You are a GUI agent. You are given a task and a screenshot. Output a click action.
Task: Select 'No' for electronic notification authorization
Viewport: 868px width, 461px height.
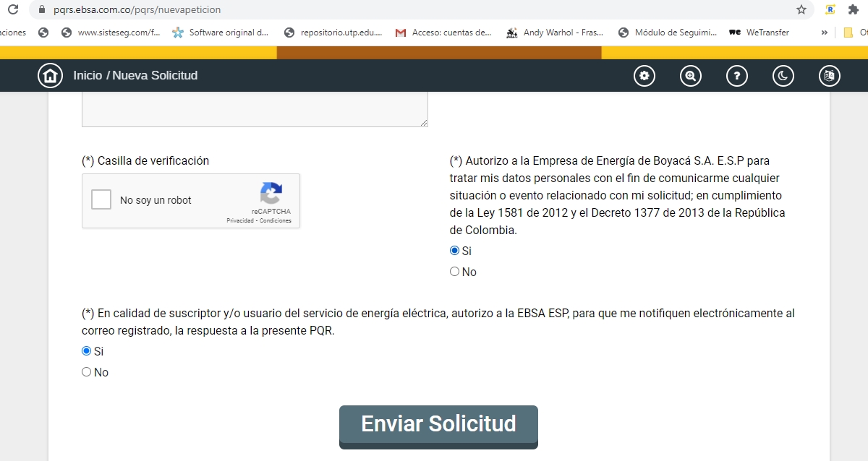pos(87,372)
